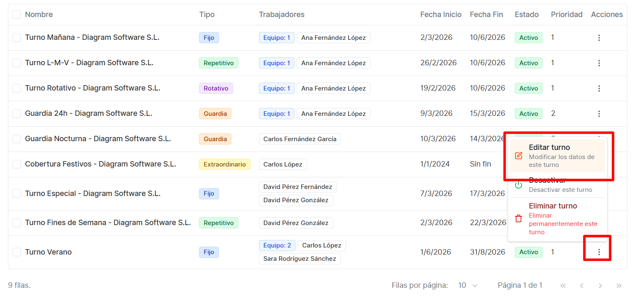Open three-dot menu for Turno Rotativo
Screen dimensions: 644x299
tap(599, 88)
